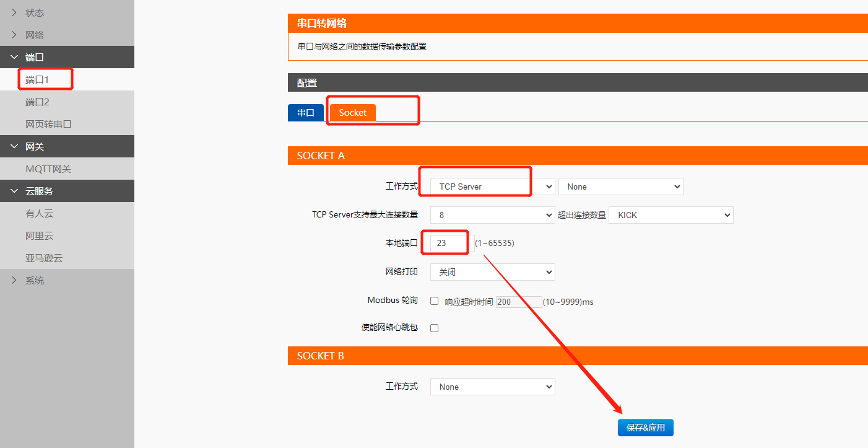Open 亚马逊云 cloud service page

click(x=44, y=258)
